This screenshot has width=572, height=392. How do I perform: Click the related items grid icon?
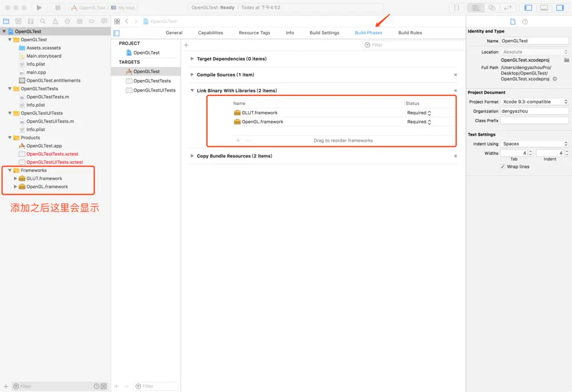click(x=117, y=21)
